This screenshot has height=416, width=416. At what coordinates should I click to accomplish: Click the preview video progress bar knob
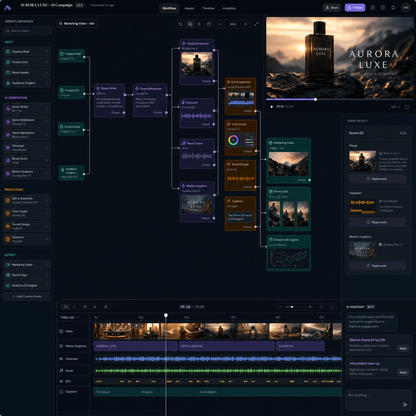click(x=315, y=99)
